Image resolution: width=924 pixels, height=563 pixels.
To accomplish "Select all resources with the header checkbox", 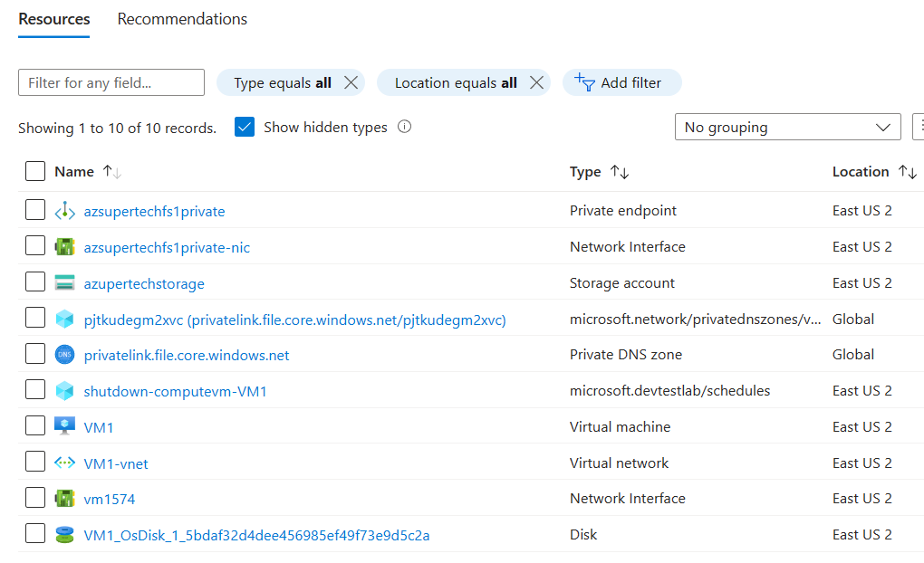I will pos(34,171).
